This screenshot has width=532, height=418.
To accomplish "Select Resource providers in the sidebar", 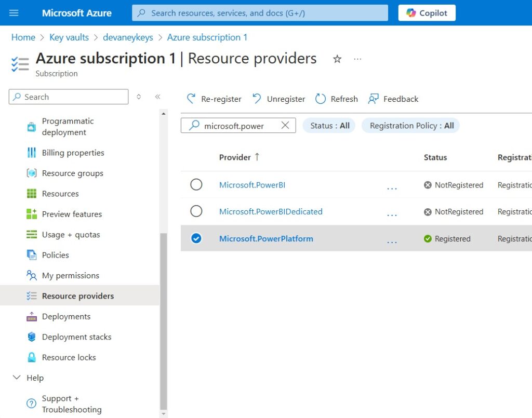I will tap(79, 295).
